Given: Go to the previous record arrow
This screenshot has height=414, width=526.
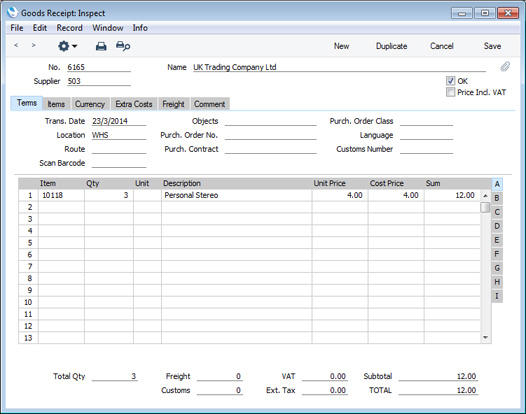Looking at the screenshot, I should tap(16, 45).
